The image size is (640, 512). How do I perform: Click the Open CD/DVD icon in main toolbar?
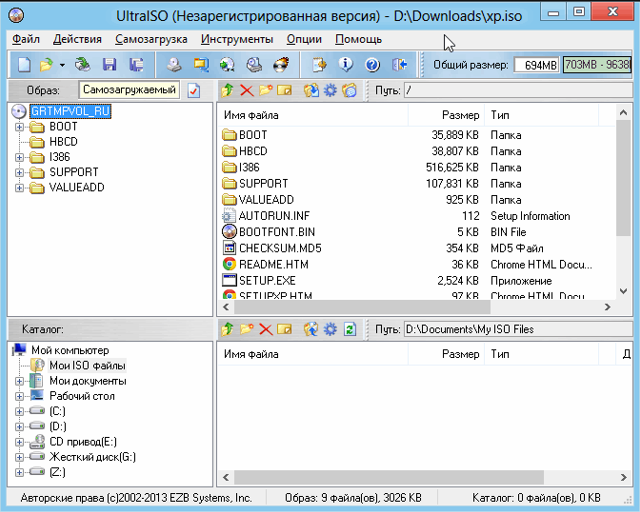tap(83, 65)
